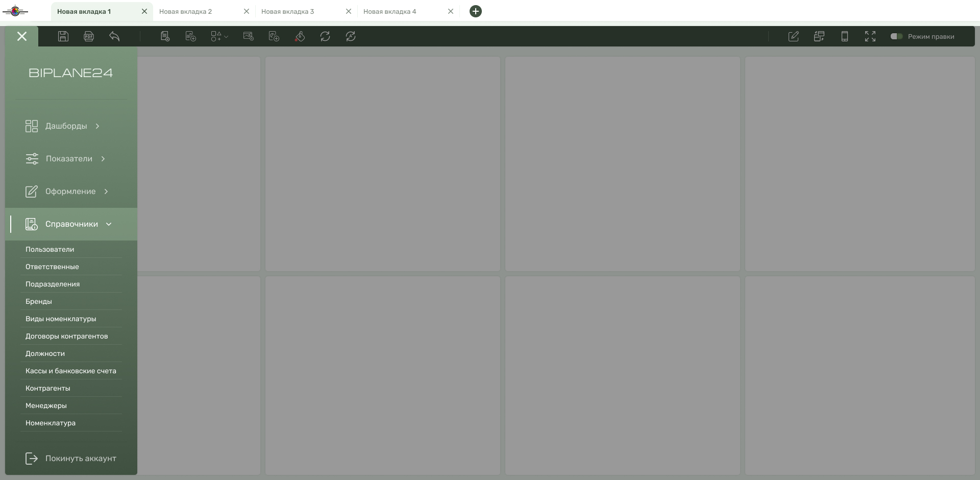The width and height of the screenshot is (980, 480).
Task: Click the add image icon
Action: click(x=249, y=36)
